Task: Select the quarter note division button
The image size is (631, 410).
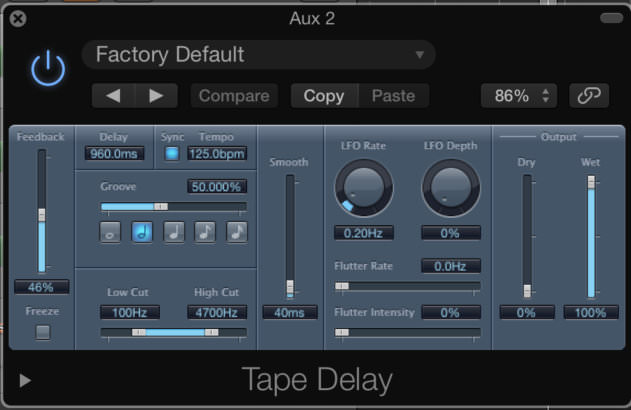Action: click(174, 232)
